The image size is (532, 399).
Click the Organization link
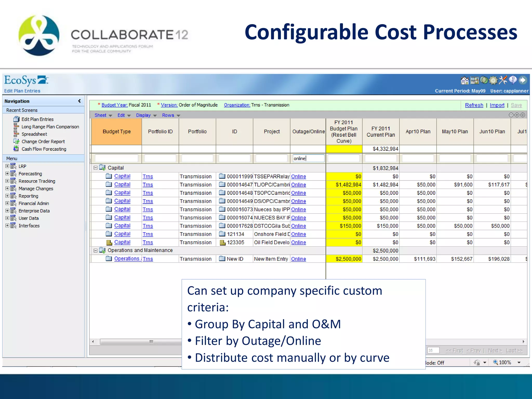click(x=237, y=105)
